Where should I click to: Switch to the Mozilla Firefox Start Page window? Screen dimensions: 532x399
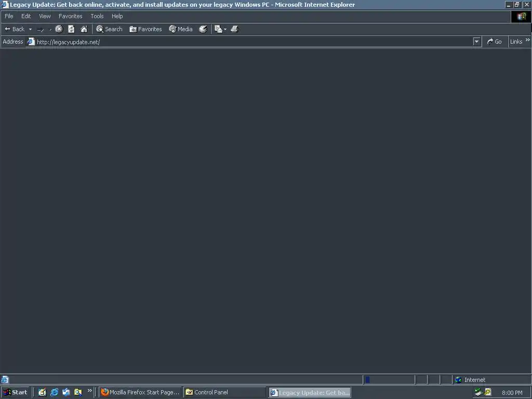click(x=140, y=393)
